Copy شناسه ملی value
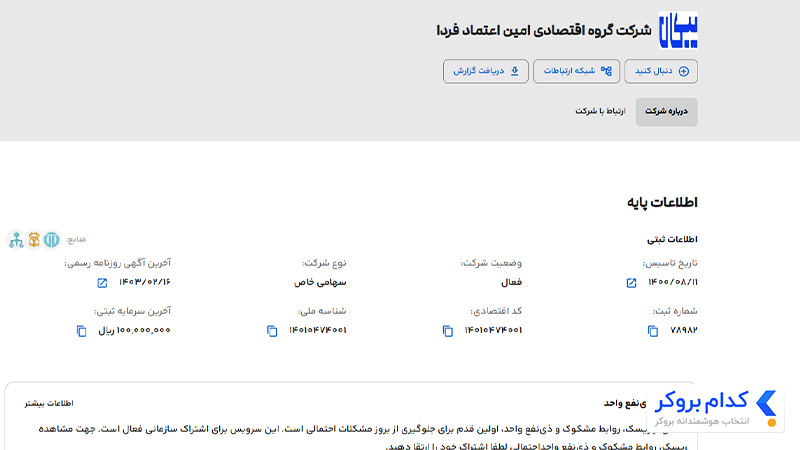800x450 pixels. click(272, 331)
